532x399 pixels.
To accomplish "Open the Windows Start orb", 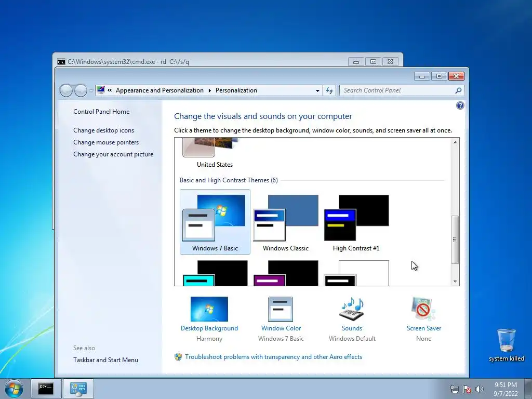I will [x=14, y=389].
